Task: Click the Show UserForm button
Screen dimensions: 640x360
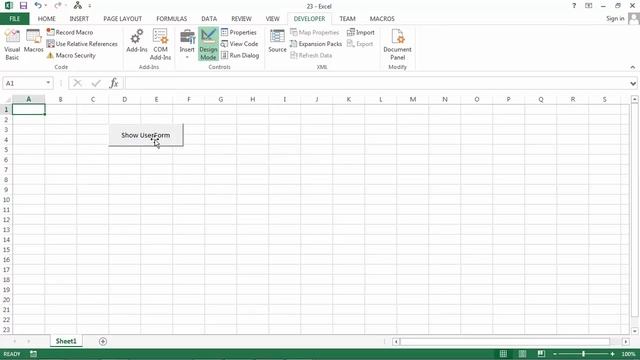Action: 146,135
